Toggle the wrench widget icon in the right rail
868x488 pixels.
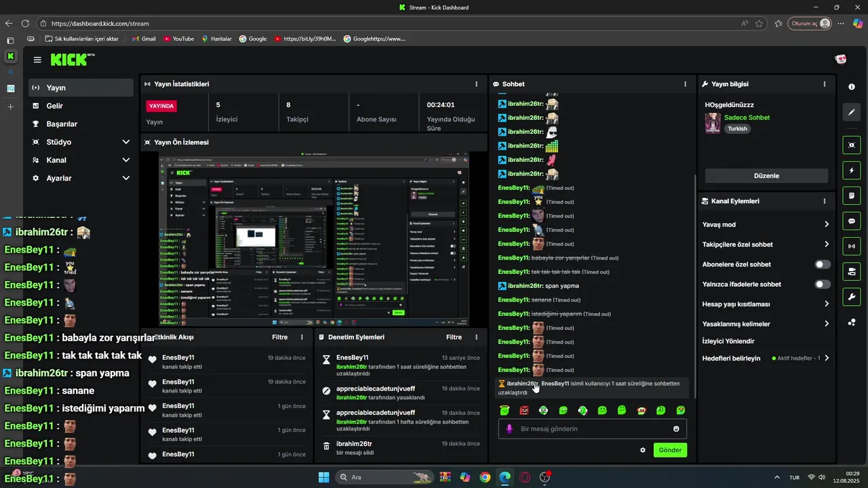point(852,297)
